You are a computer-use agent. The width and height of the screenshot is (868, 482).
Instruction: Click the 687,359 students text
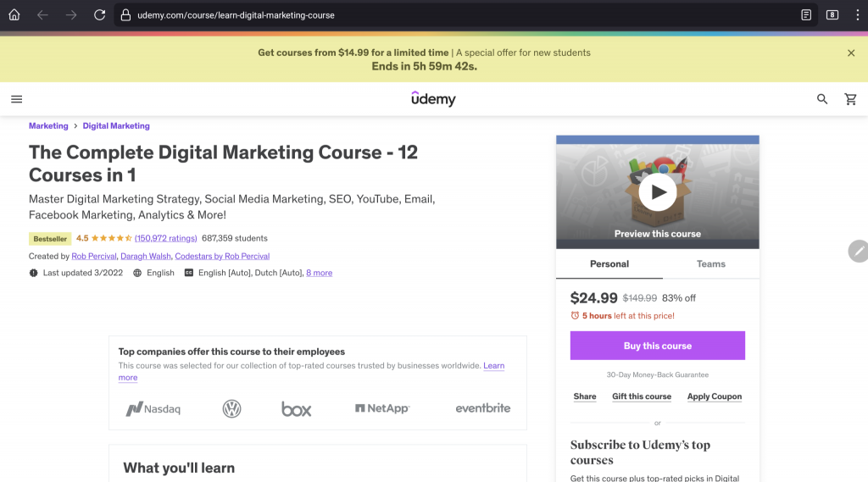(x=235, y=238)
